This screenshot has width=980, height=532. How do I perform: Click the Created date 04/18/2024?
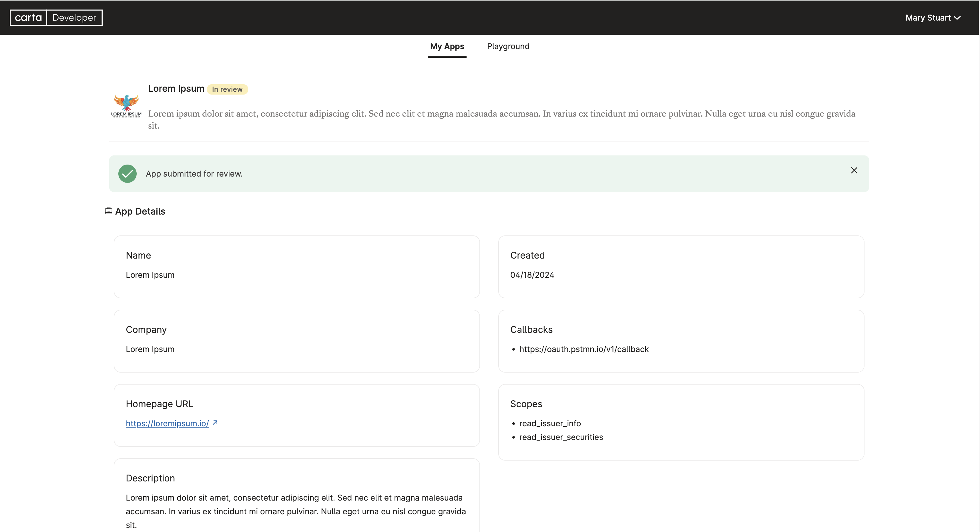pos(532,275)
